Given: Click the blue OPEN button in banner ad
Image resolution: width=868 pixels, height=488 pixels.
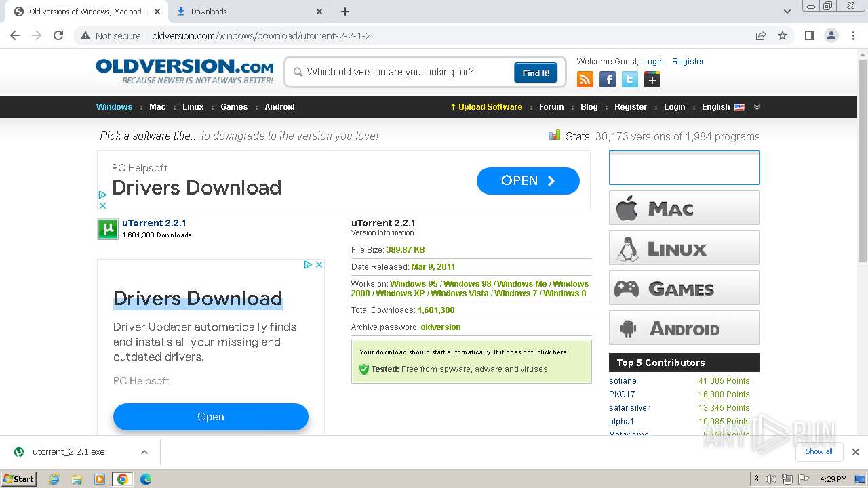Looking at the screenshot, I should (528, 181).
